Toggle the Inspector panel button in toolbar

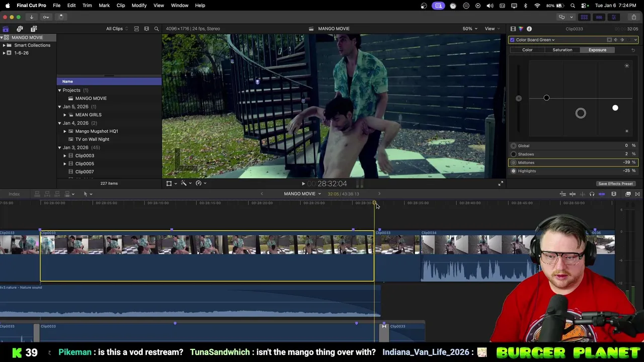pyautogui.click(x=613, y=17)
